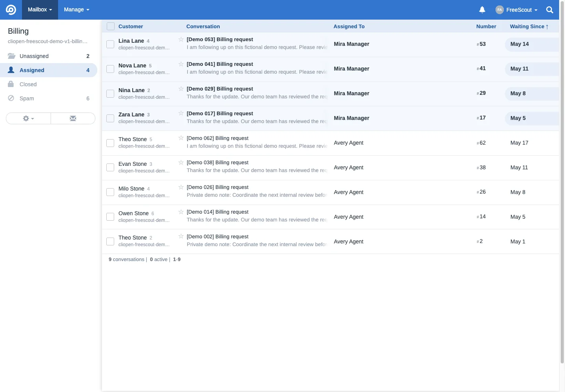Sort by Assigned To column
The height and width of the screenshot is (392, 565).
point(349,26)
